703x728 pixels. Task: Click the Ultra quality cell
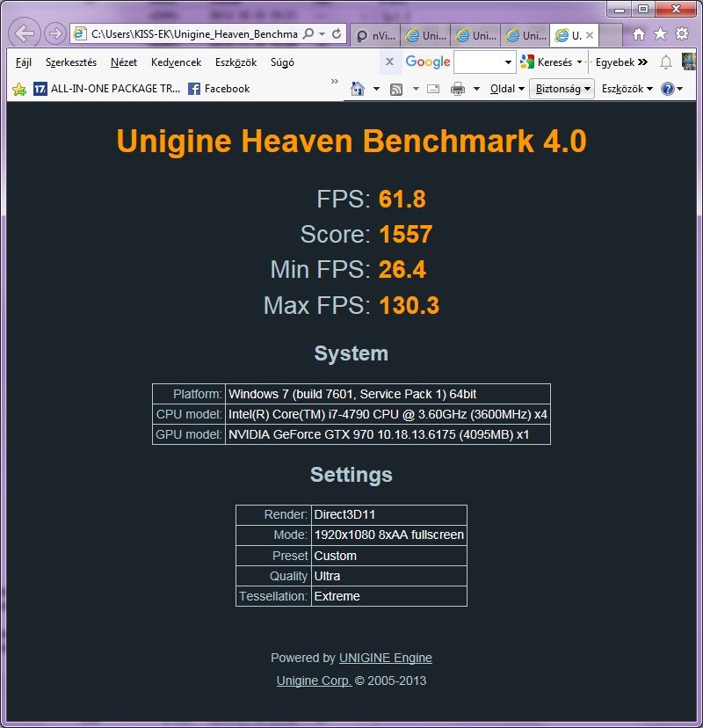(x=389, y=576)
